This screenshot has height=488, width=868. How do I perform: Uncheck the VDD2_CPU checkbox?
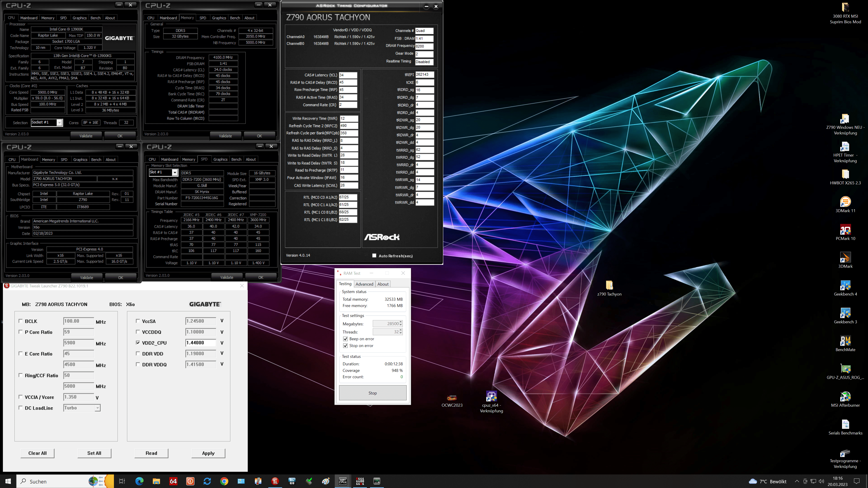click(x=138, y=343)
